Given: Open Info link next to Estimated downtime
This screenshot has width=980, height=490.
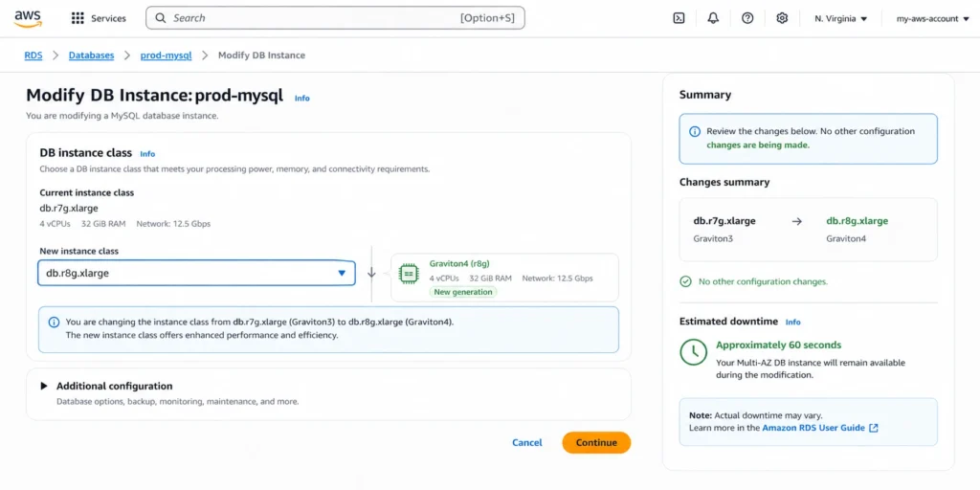Looking at the screenshot, I should [x=792, y=322].
